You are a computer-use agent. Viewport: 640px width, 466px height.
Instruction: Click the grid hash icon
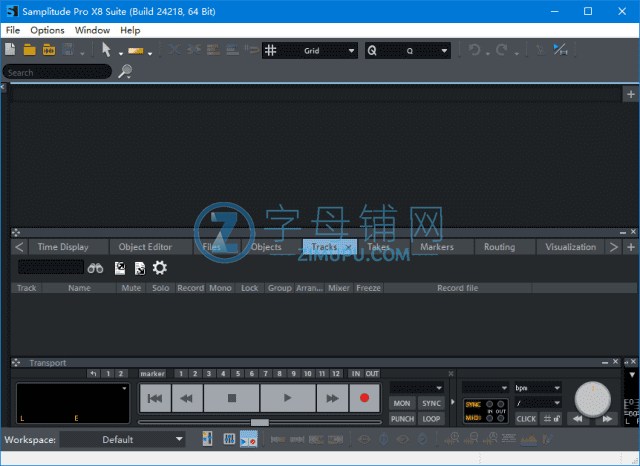[271, 51]
